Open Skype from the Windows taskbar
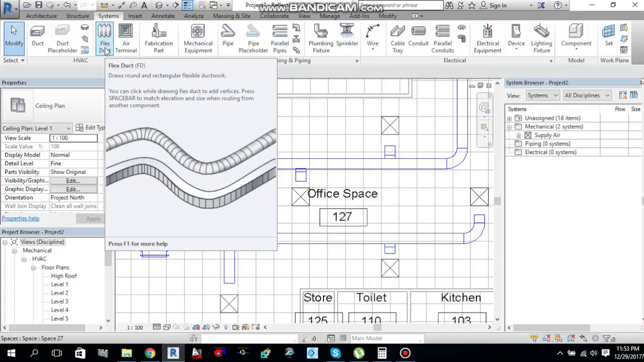 (335, 353)
